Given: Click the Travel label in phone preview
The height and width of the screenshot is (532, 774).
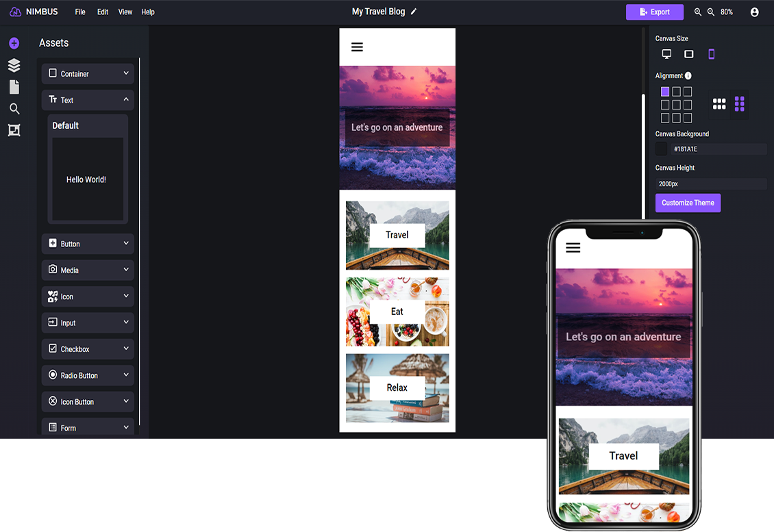Looking at the screenshot, I should [x=623, y=456].
